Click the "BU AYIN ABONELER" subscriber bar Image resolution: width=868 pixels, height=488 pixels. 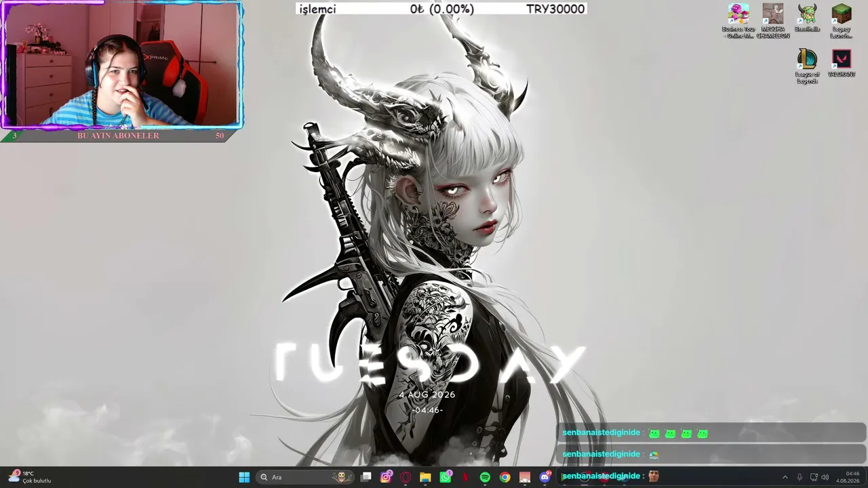118,136
